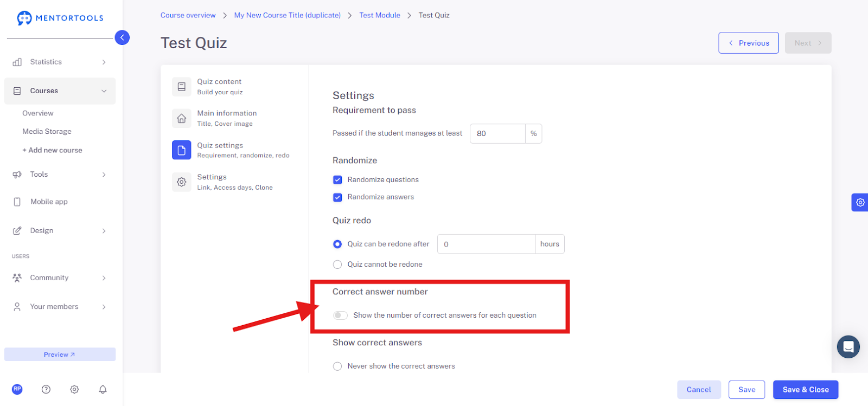Select Quiz can be redone after option
The image size is (868, 406).
337,244
